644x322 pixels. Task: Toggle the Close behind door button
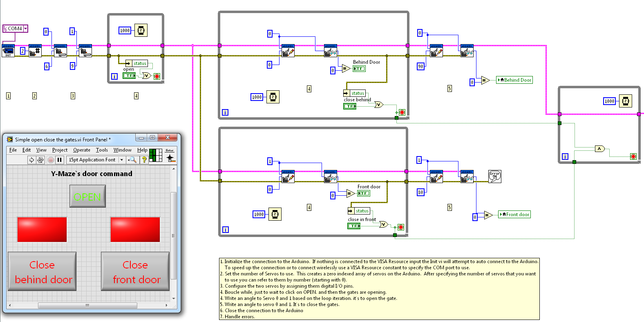coord(42,271)
